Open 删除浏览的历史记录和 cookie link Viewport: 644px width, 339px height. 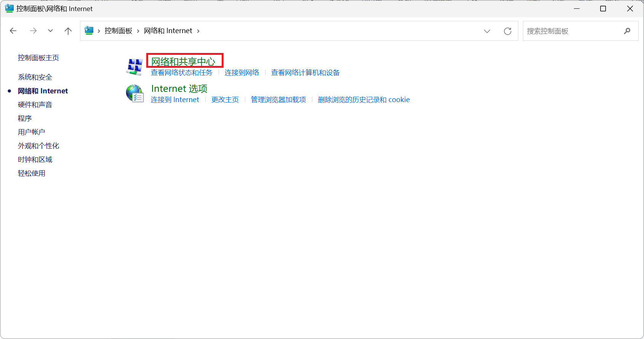[364, 100]
